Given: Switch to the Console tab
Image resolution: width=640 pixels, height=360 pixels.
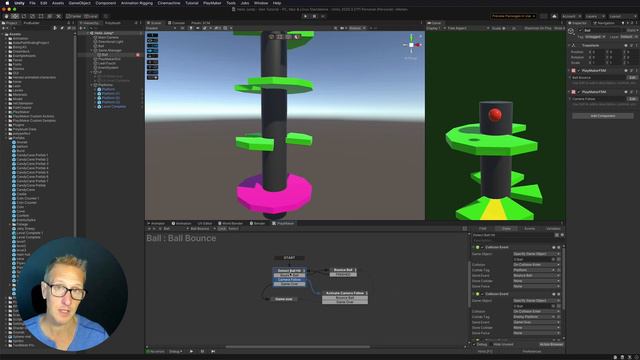Looking at the screenshot, I should [177, 23].
